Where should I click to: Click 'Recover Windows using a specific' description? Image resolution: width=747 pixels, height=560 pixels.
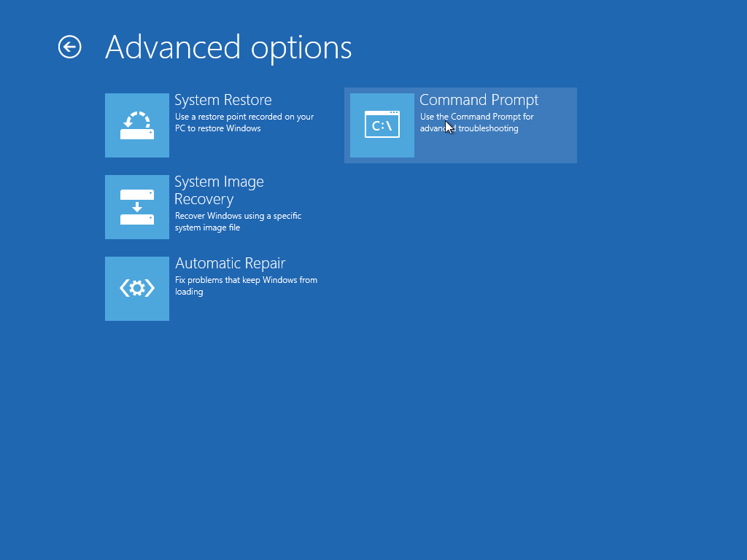pos(238,216)
